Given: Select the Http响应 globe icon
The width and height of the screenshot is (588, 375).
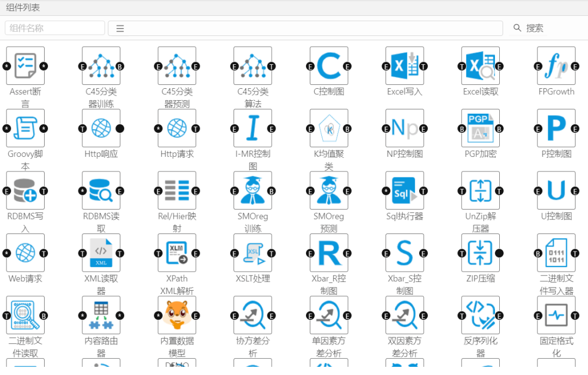Looking at the screenshot, I should point(101,128).
